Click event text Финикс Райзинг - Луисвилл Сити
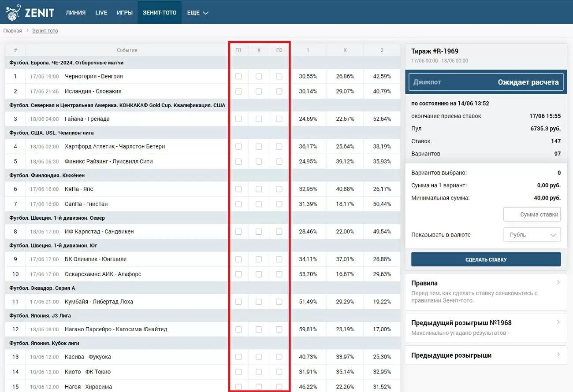Screen dimensions: 573x392 click(109, 161)
